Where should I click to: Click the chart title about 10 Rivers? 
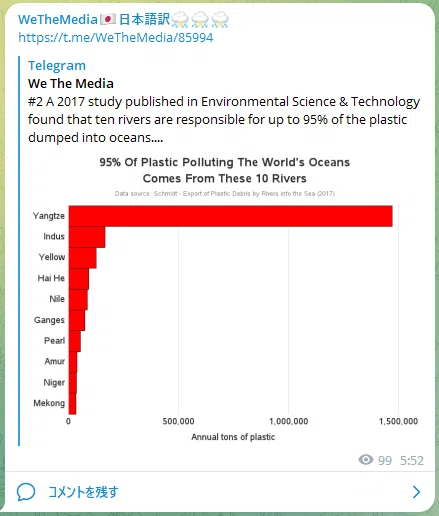tap(225, 170)
